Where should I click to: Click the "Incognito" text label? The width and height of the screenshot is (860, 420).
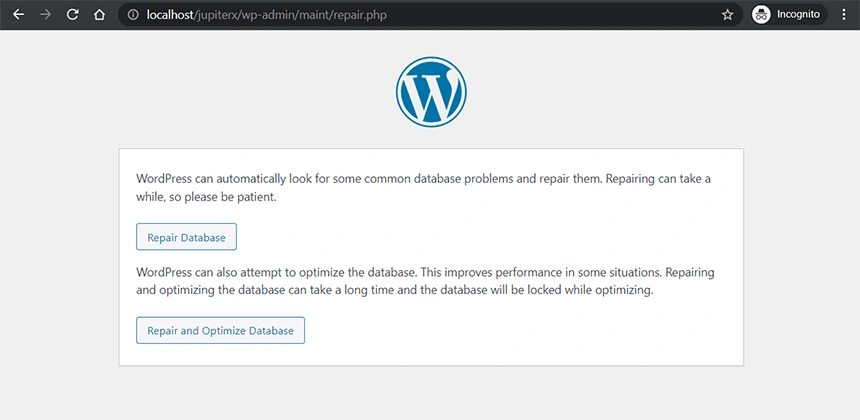tap(798, 15)
